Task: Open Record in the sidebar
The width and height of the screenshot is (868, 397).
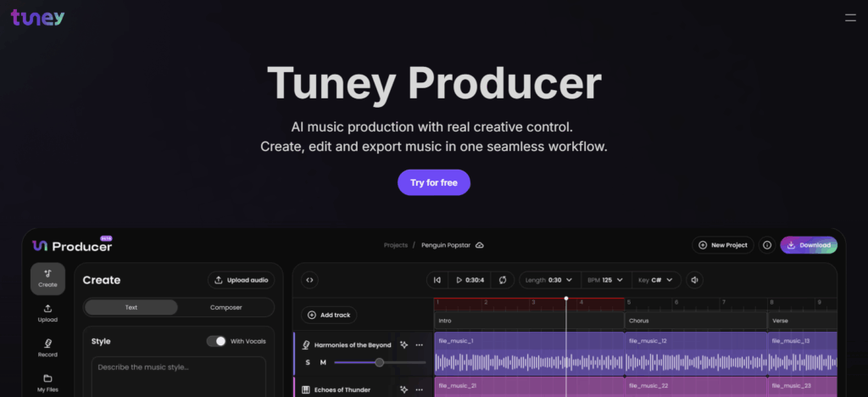Action: [47, 349]
